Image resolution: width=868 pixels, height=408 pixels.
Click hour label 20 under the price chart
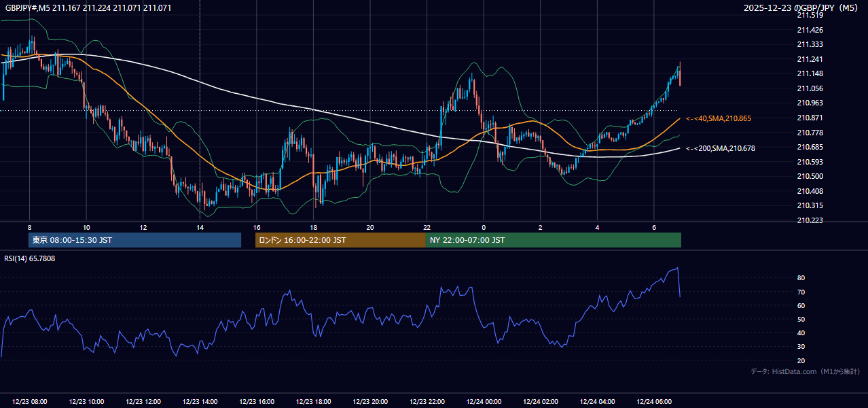[370, 227]
